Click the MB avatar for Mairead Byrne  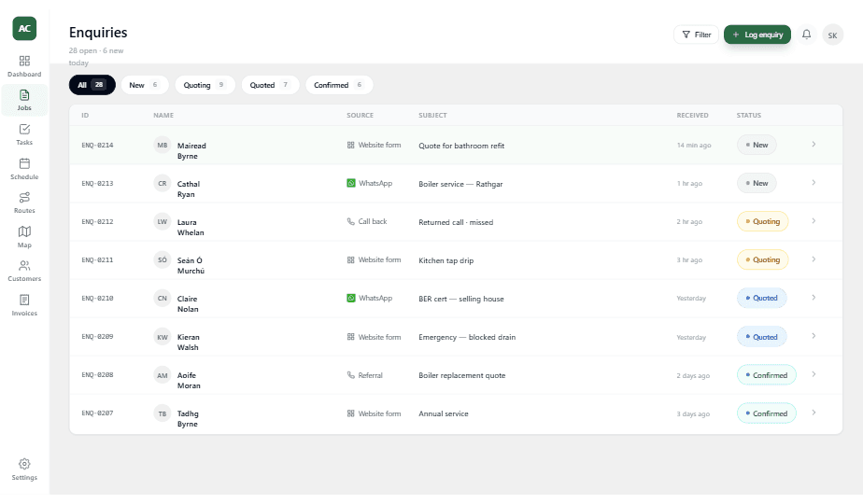(163, 146)
